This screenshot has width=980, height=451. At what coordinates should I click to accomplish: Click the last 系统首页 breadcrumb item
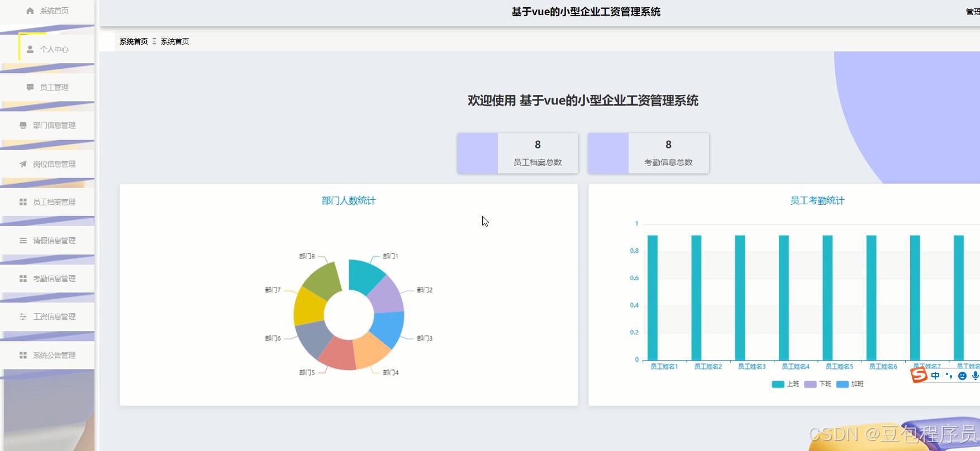175,41
